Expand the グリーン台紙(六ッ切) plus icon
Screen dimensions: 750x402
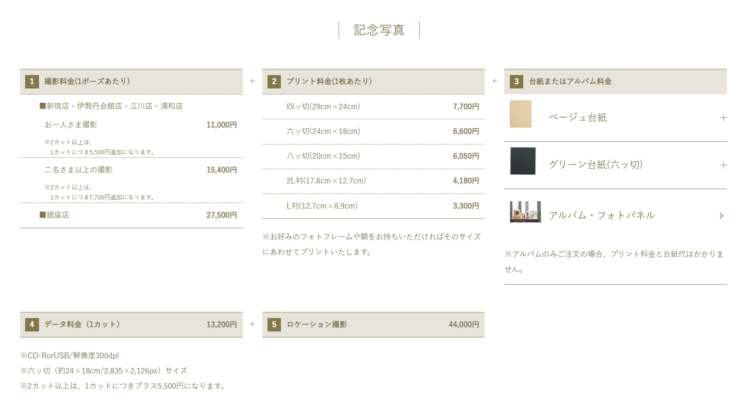723,165
